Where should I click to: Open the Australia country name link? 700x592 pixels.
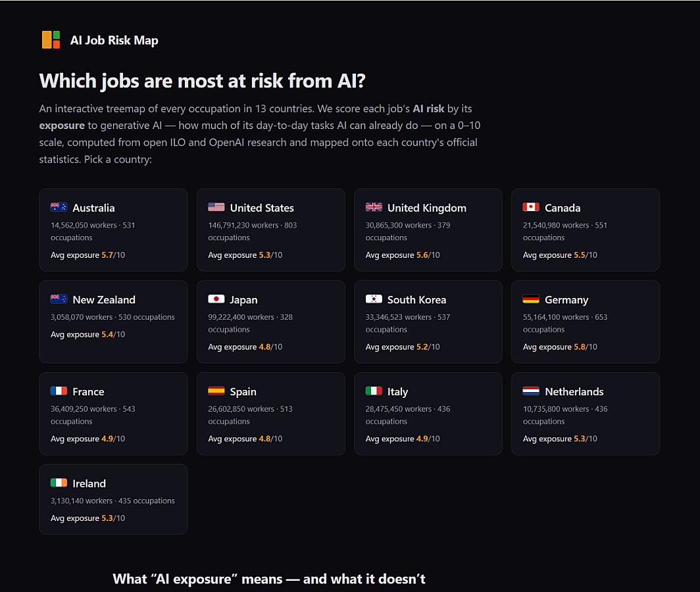click(x=93, y=208)
